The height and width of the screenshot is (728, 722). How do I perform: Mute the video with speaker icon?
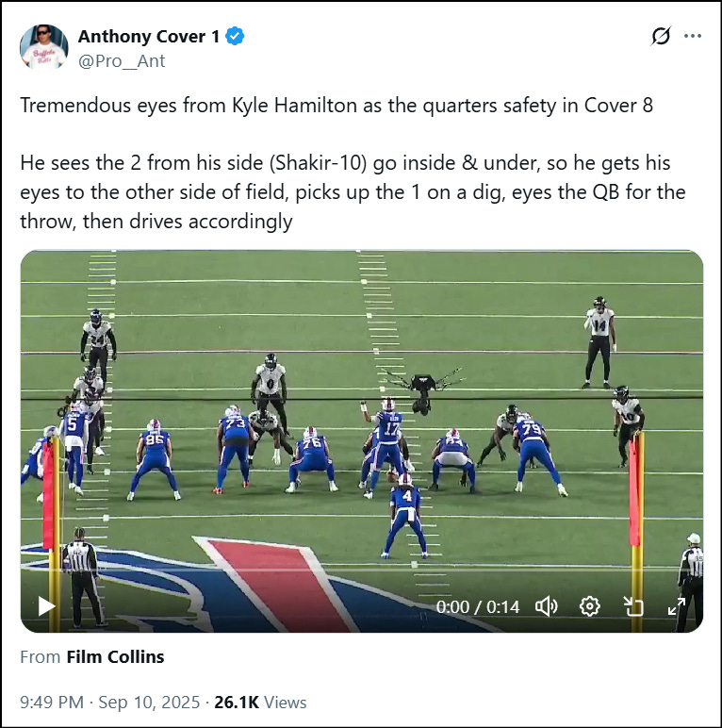tap(547, 606)
